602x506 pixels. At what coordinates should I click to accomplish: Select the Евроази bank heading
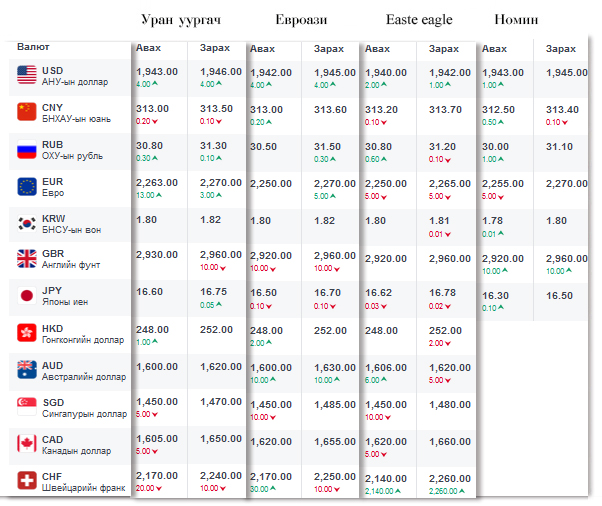302,19
